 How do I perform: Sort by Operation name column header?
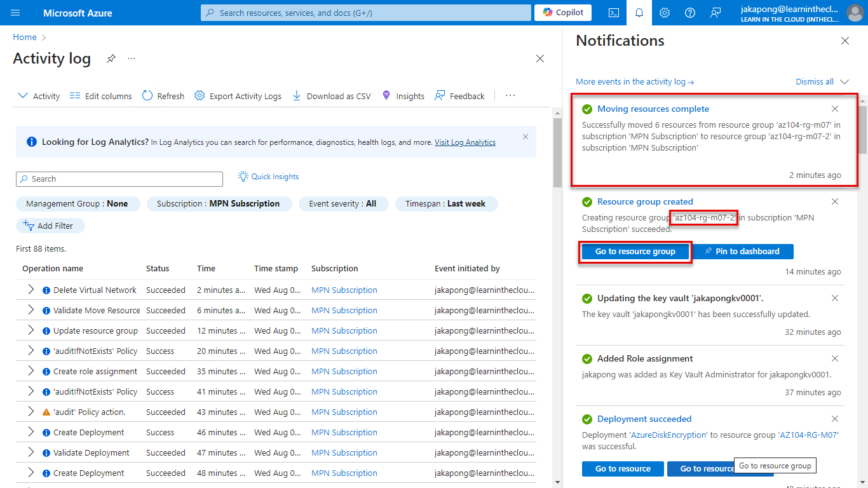pos(53,269)
